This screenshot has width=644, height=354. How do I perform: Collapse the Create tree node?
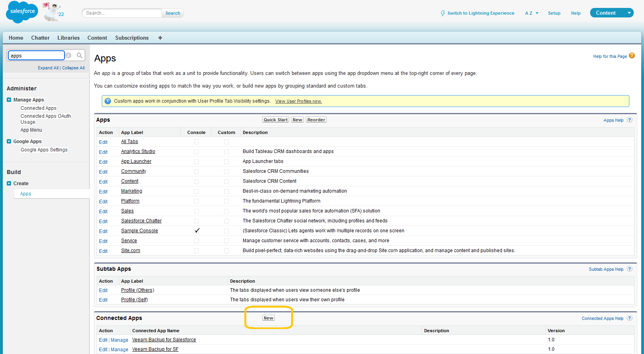tap(9, 184)
